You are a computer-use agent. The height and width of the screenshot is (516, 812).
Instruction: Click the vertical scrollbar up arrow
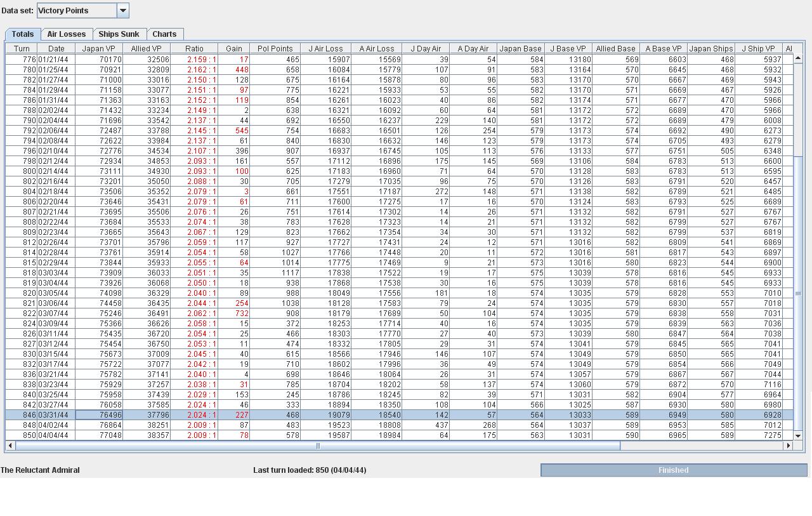coord(798,58)
